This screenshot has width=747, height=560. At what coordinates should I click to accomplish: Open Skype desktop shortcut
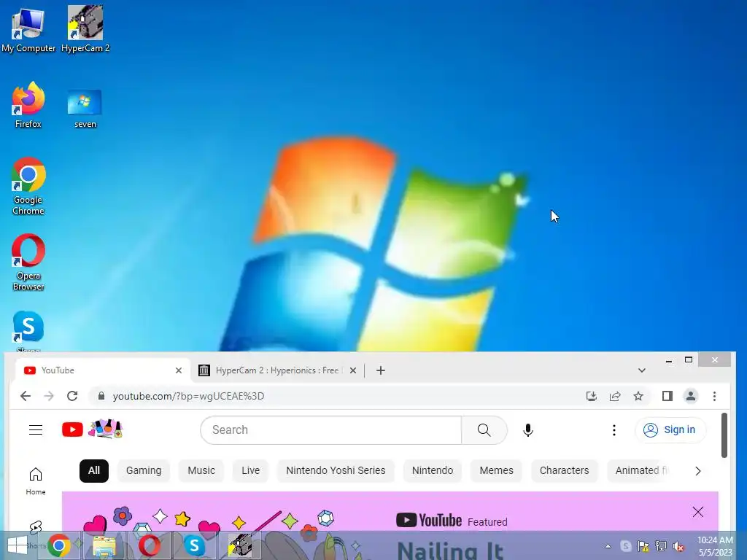(x=28, y=331)
